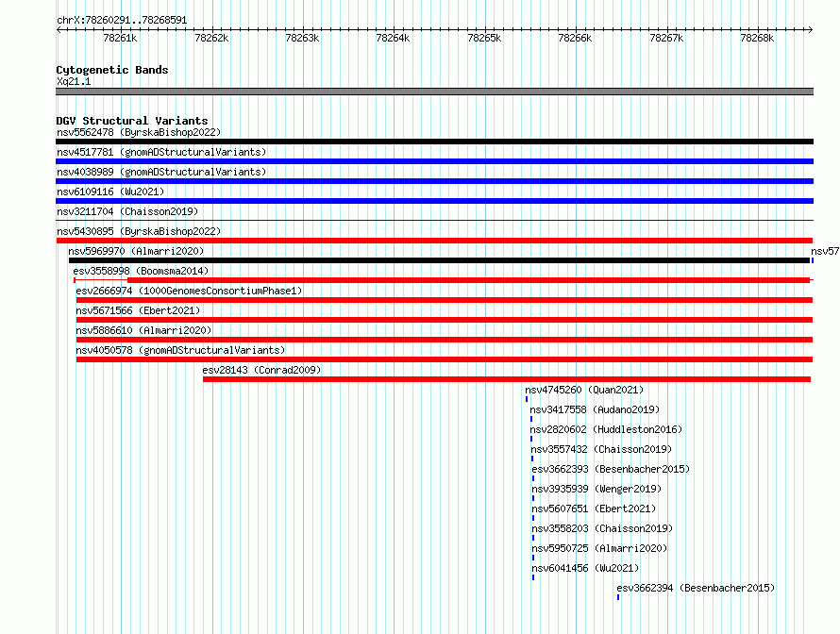Open esv3662394 (Besenbacher2015) label
The image size is (840, 634).
pos(696,588)
